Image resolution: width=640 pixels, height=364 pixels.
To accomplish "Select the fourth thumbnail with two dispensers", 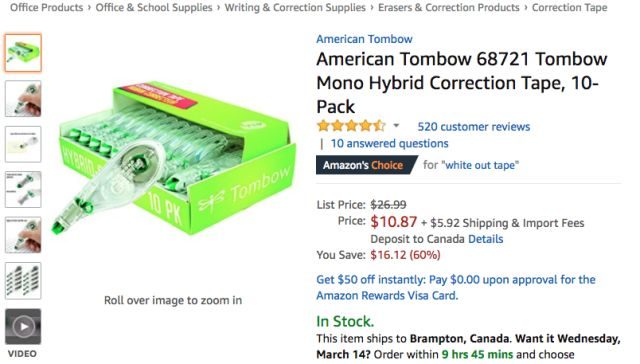I will pyautogui.click(x=23, y=189).
